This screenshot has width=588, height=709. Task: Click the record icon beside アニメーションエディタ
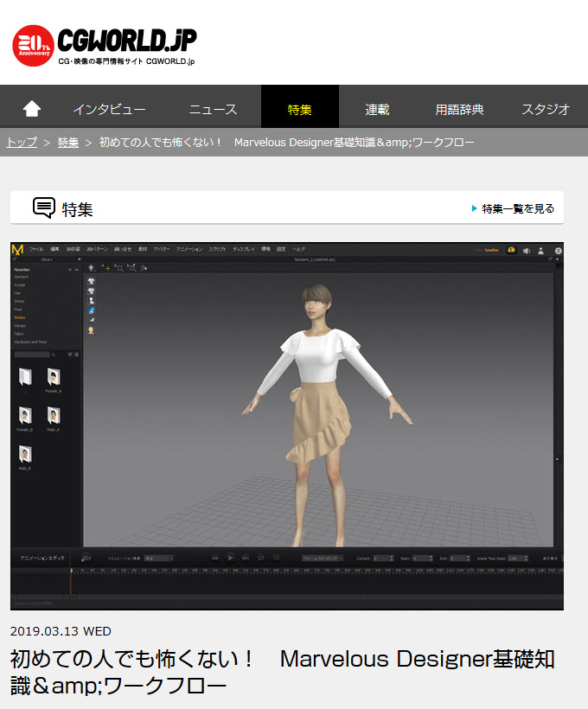pos(86,558)
